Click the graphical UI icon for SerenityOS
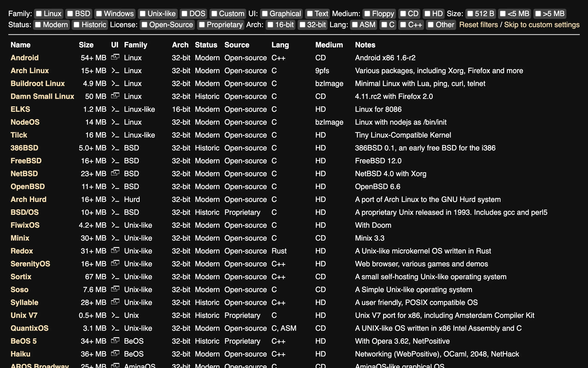588x368 pixels. tap(115, 263)
